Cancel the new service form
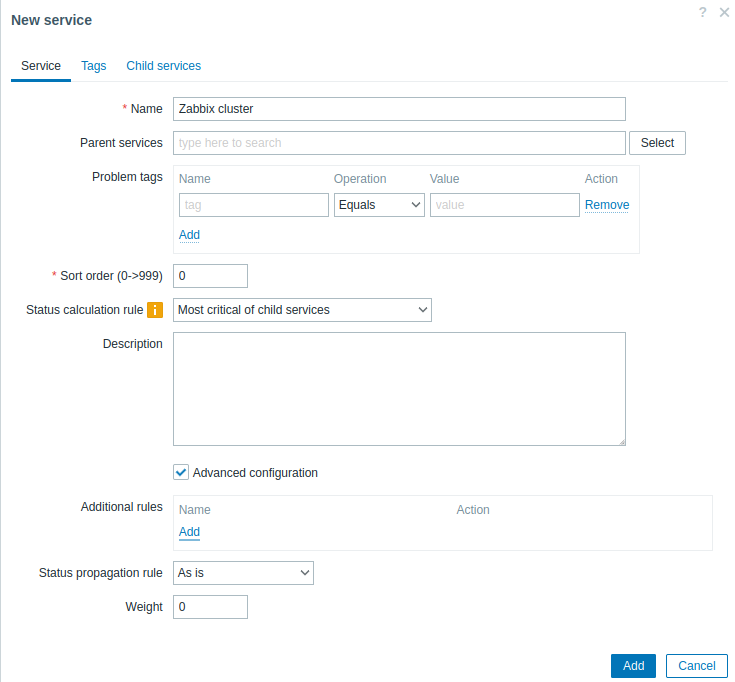 [x=696, y=666]
